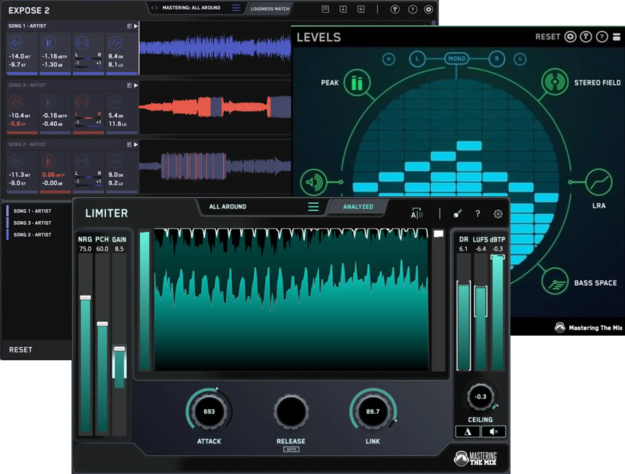Open Levels settings gear icon
This screenshot has width=625, height=474.
click(x=570, y=37)
